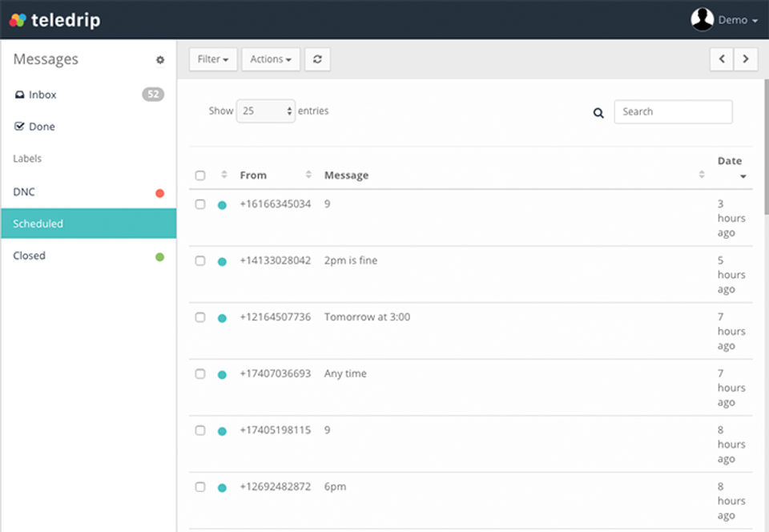Change the Show entries count selector
The image size is (769, 532).
pyautogui.click(x=266, y=111)
